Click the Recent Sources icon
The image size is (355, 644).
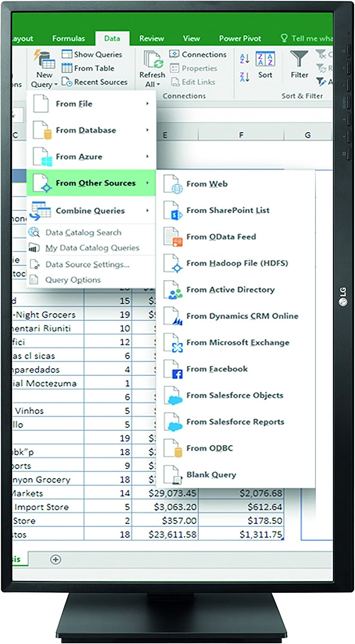[x=67, y=82]
